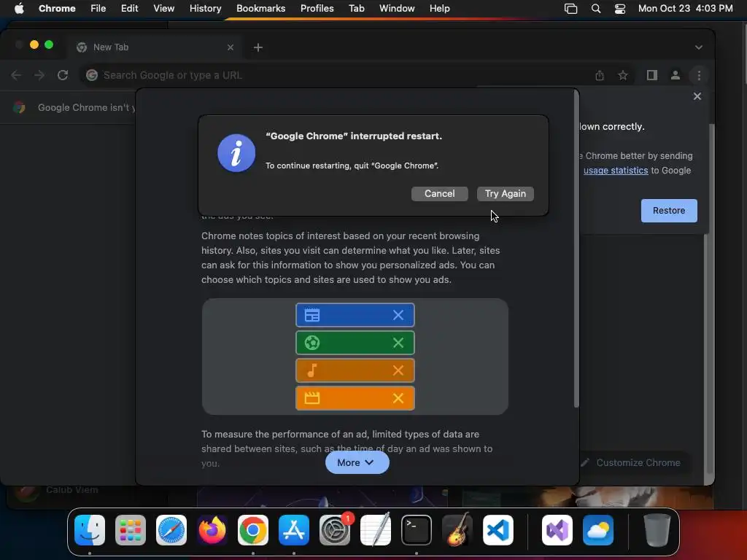Click the forward navigation arrow
The height and width of the screenshot is (560, 747).
[39, 75]
